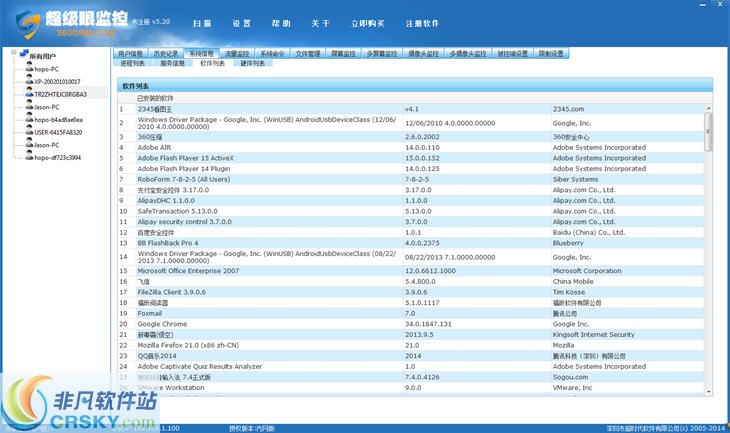Click the software list scrollbar thumb
This screenshot has width=730, height=433.
pos(708,132)
